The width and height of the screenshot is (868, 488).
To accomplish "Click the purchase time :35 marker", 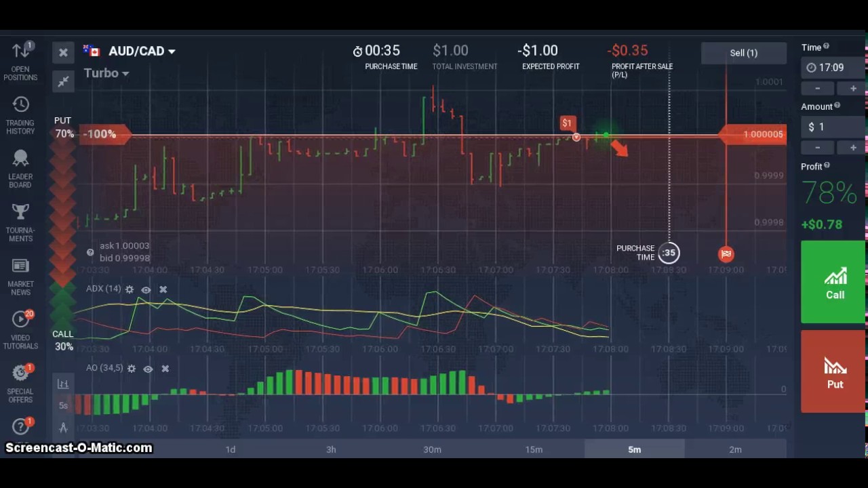I will pyautogui.click(x=669, y=253).
